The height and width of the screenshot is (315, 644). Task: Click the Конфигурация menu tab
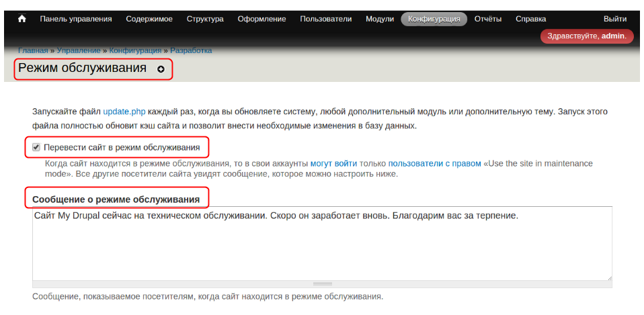click(x=434, y=19)
